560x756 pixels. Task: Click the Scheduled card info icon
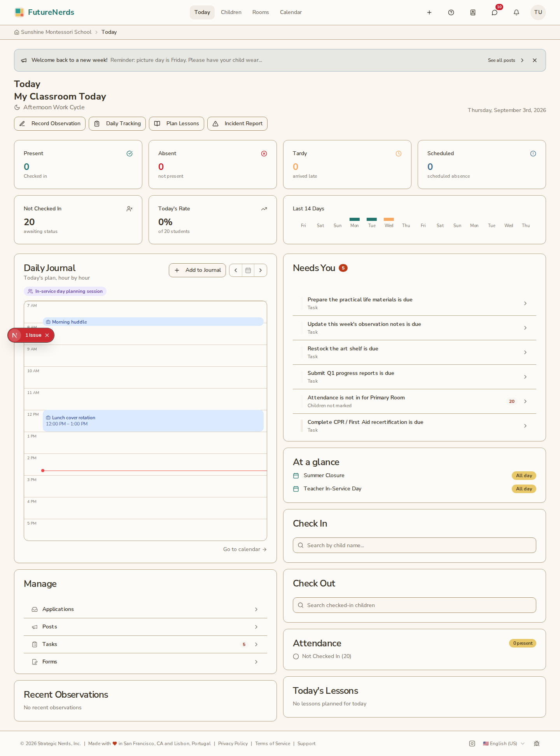[533, 154]
